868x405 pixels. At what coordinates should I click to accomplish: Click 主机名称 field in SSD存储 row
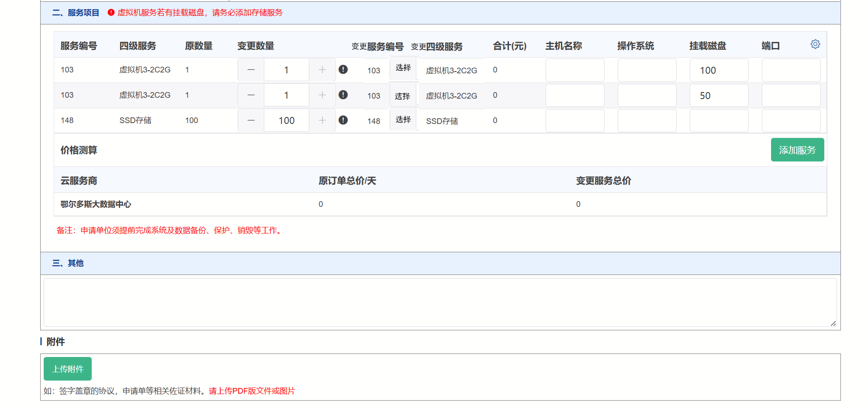575,120
